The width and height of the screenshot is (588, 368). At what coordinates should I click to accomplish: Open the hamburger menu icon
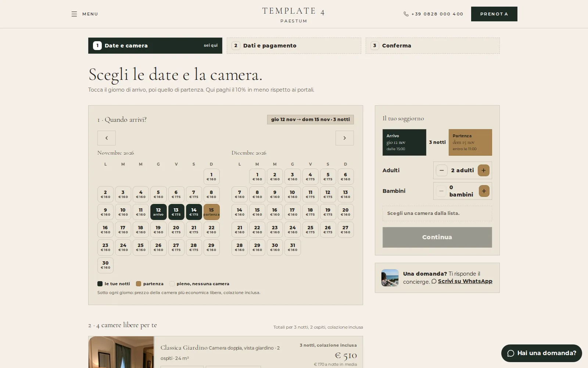(74, 14)
